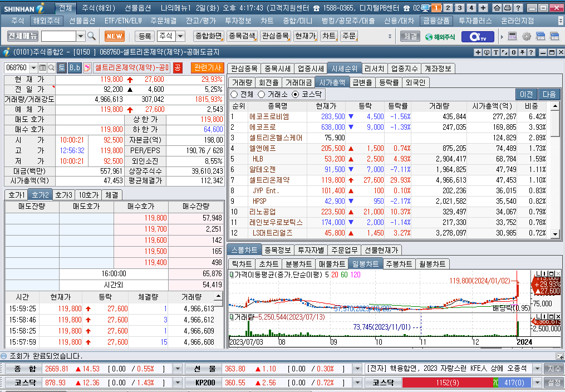Click the alpha TV logo button
Viewport: 565px width, 392px height.
click(478, 36)
